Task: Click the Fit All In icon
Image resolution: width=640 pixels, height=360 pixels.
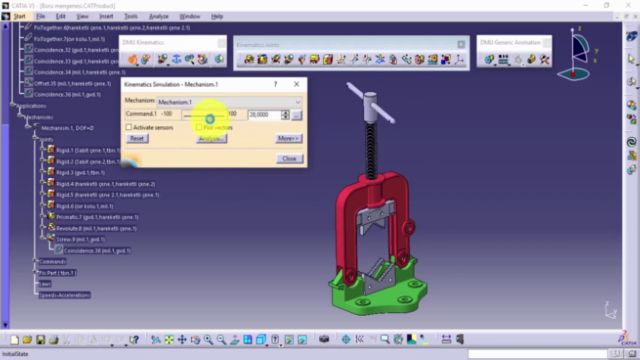Action: tap(169, 340)
